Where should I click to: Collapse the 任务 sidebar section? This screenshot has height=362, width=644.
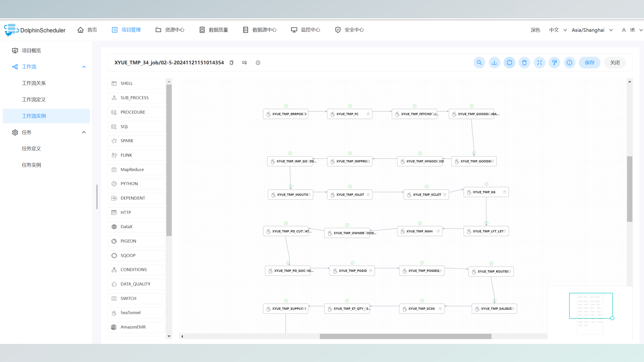tap(84, 132)
